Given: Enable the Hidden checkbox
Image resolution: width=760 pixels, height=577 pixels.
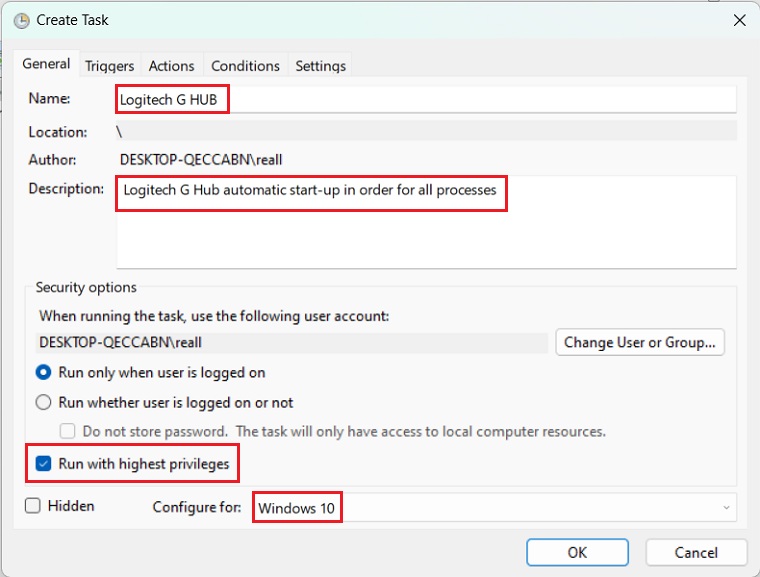Looking at the screenshot, I should point(33,506).
